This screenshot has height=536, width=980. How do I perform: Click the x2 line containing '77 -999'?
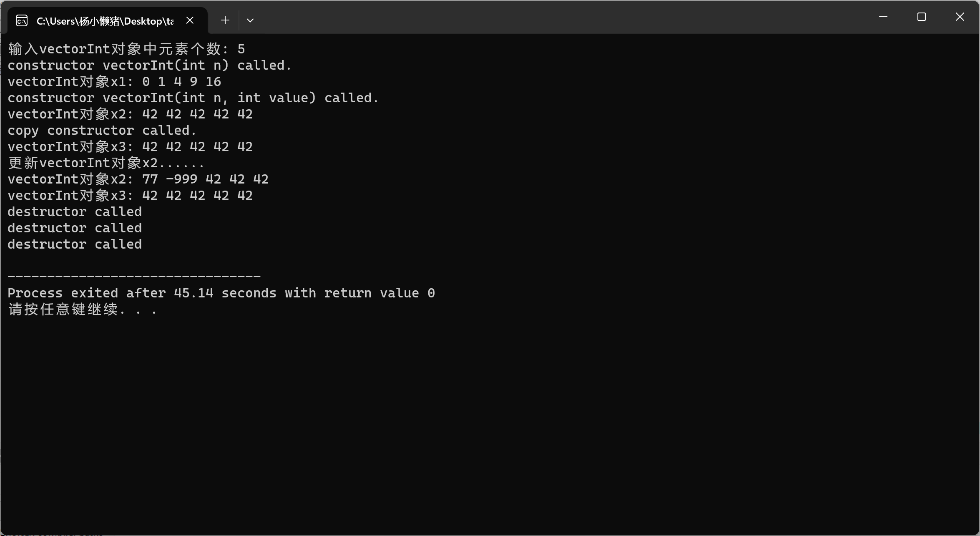(x=138, y=179)
